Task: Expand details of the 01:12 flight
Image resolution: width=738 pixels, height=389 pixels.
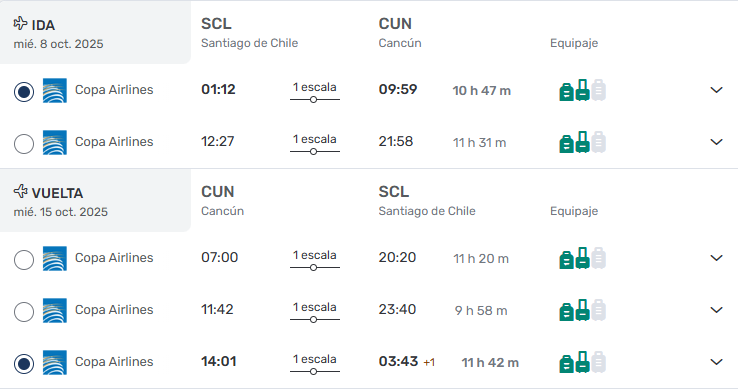Action: click(716, 90)
